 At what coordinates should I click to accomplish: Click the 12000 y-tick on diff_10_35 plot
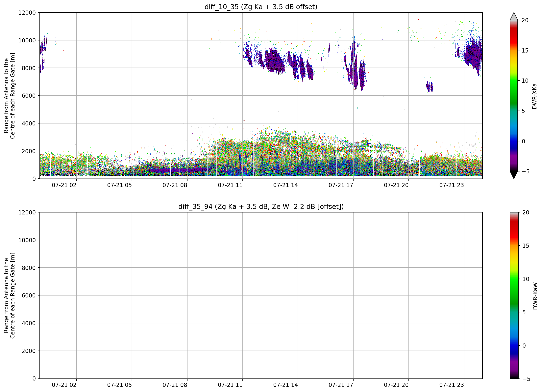click(27, 13)
